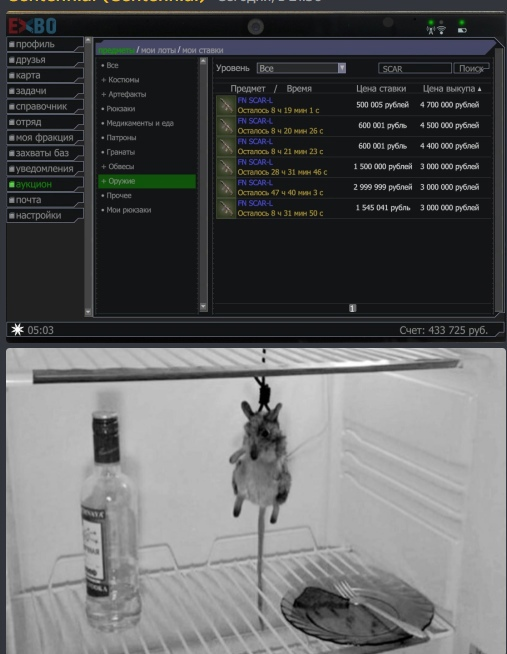Open the друзья section

45,60
